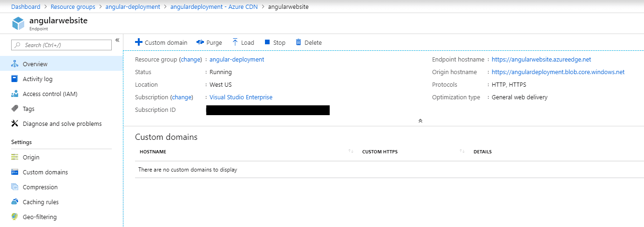Click the sidebar Search input field
Viewport: 644px width, 227px height.
click(x=61, y=45)
